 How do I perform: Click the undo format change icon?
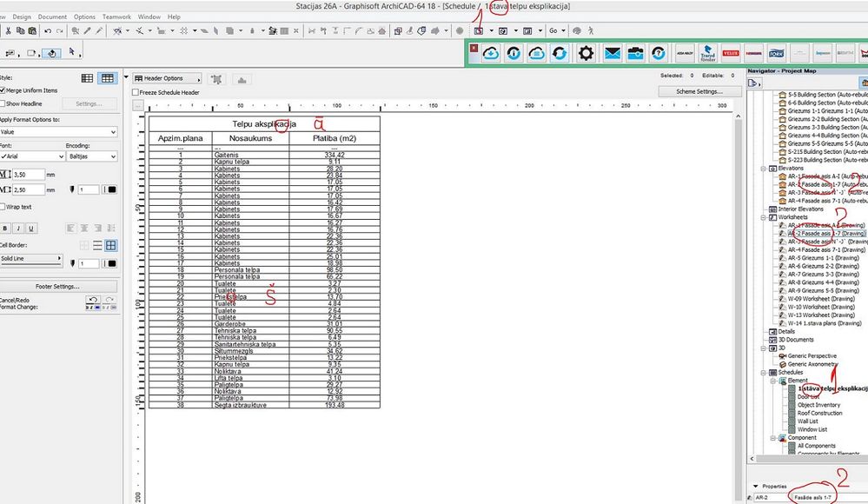pyautogui.click(x=93, y=300)
